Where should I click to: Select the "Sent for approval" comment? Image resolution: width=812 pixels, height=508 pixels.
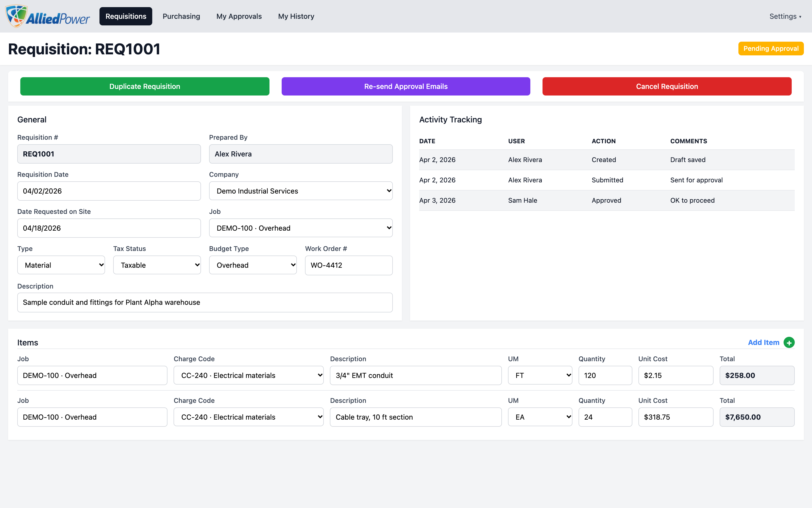point(696,180)
